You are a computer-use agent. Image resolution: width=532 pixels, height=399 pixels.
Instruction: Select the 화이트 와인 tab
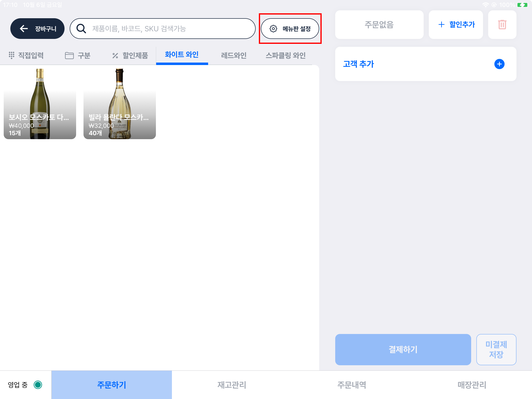pyautogui.click(x=182, y=55)
